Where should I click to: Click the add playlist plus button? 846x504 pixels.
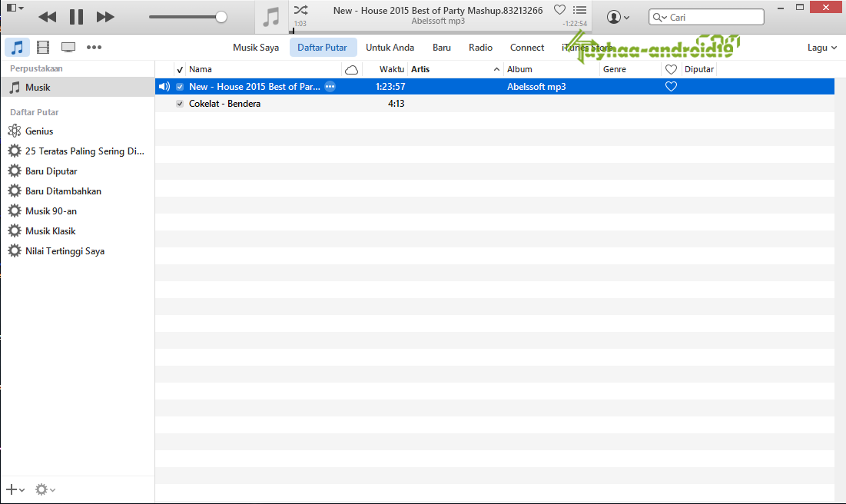15,489
